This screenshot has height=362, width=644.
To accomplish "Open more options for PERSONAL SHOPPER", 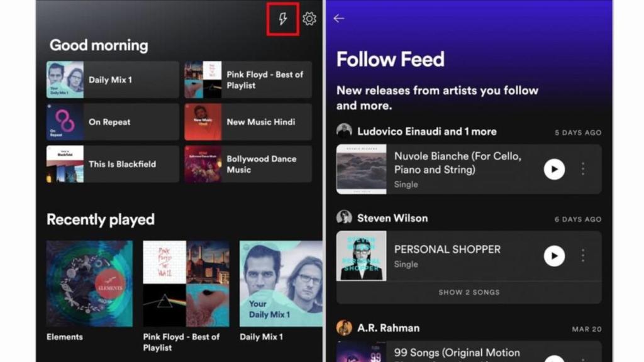I will coord(583,256).
